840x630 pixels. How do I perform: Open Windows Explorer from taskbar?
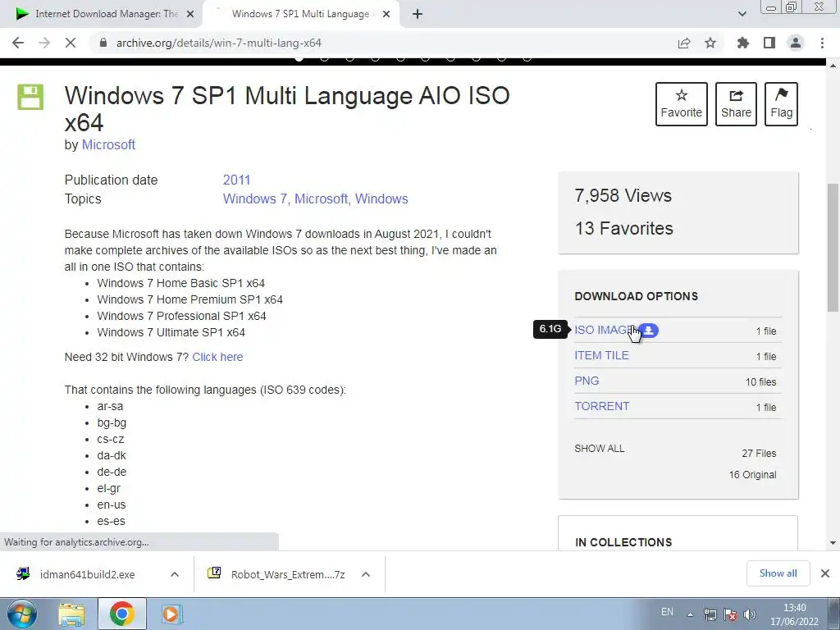[71, 614]
